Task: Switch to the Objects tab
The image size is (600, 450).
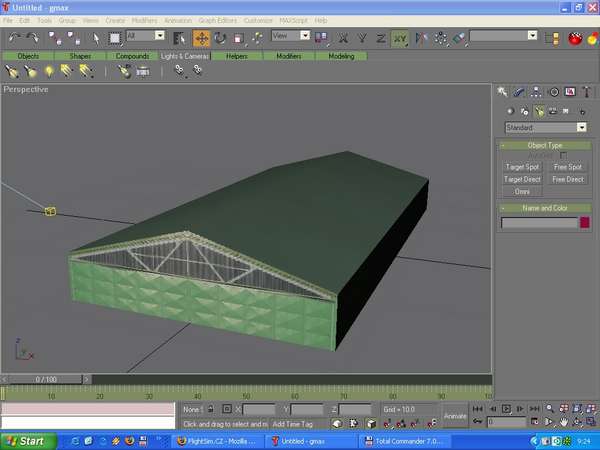Action: tap(28, 56)
